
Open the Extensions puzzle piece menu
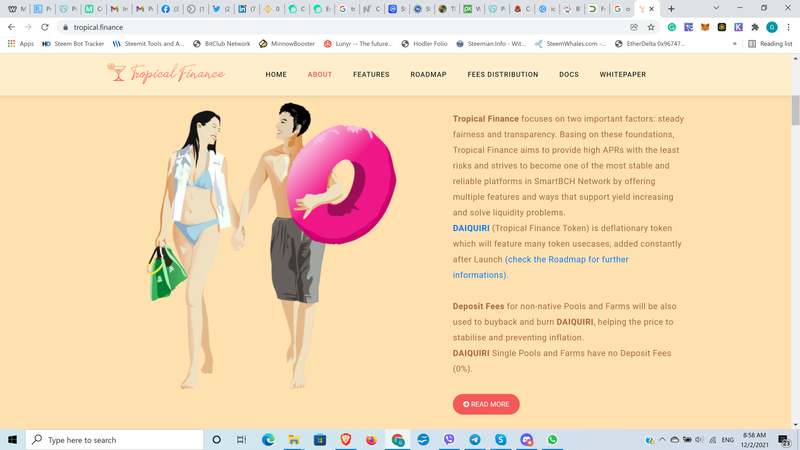click(755, 27)
